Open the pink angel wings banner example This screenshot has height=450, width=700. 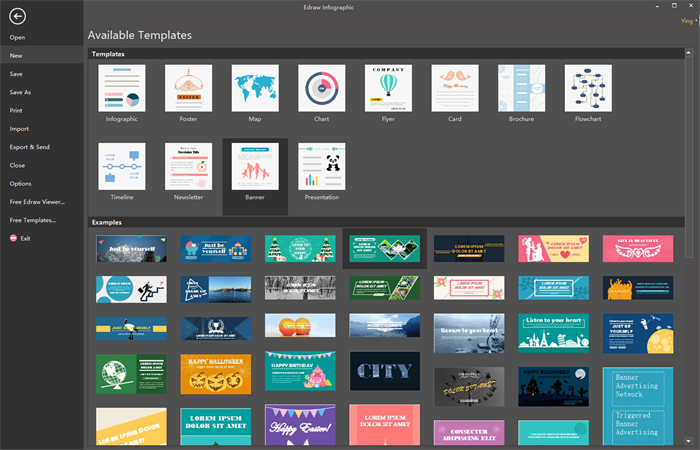point(638,249)
